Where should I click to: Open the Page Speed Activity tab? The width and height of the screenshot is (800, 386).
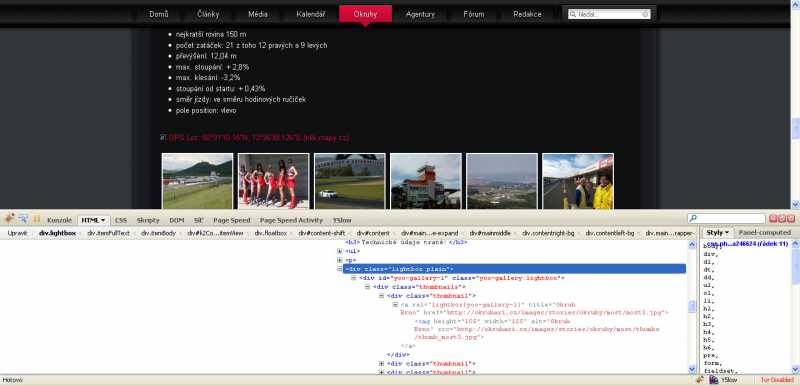pos(291,220)
